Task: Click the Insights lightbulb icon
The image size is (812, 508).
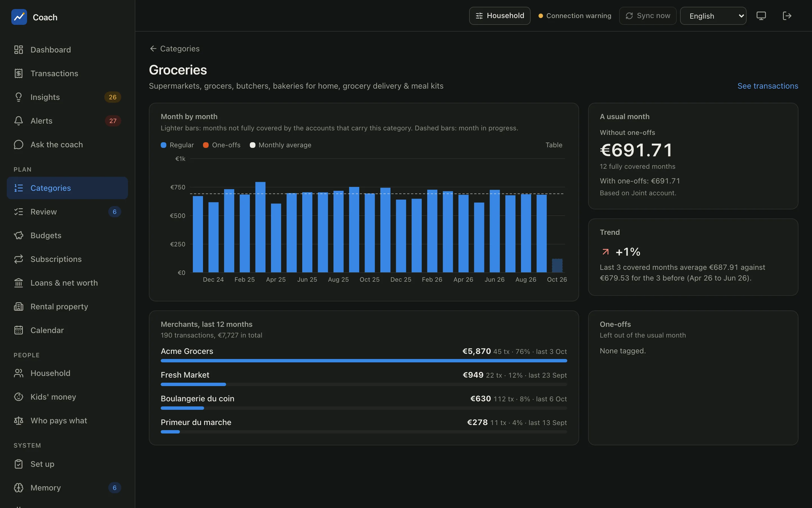Action: (18, 97)
